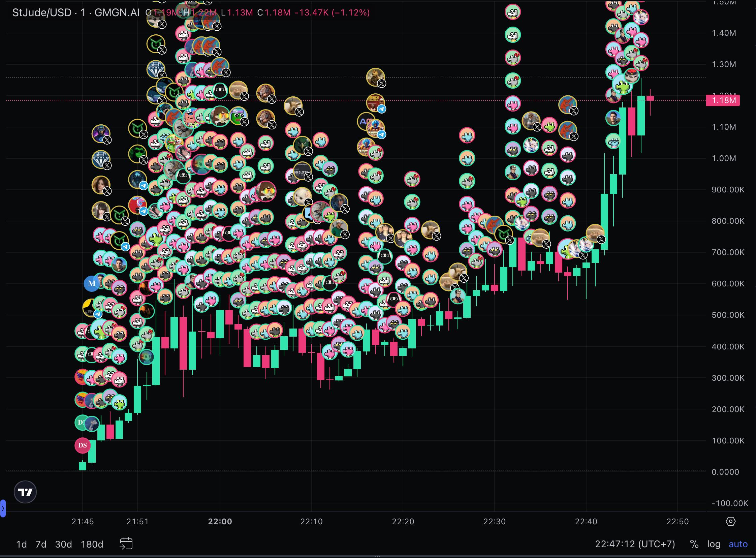Toggle percent scale mode
This screenshot has width=756, height=558.
coord(694,544)
